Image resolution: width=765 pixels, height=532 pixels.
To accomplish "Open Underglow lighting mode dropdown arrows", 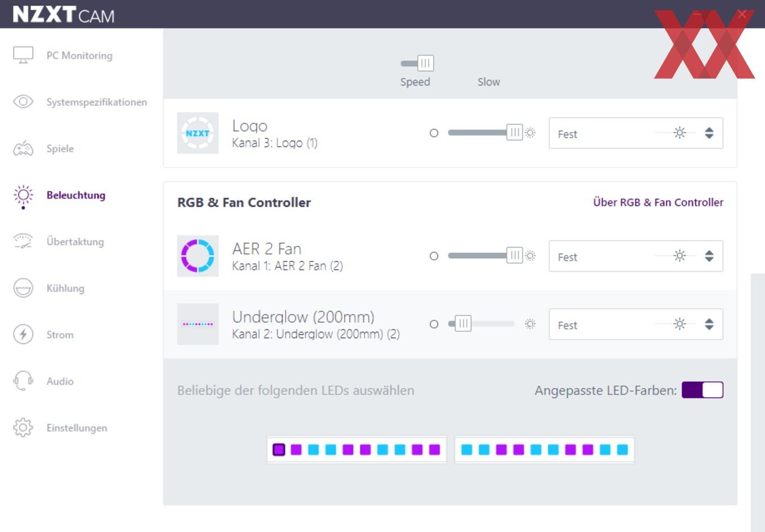I will click(709, 324).
